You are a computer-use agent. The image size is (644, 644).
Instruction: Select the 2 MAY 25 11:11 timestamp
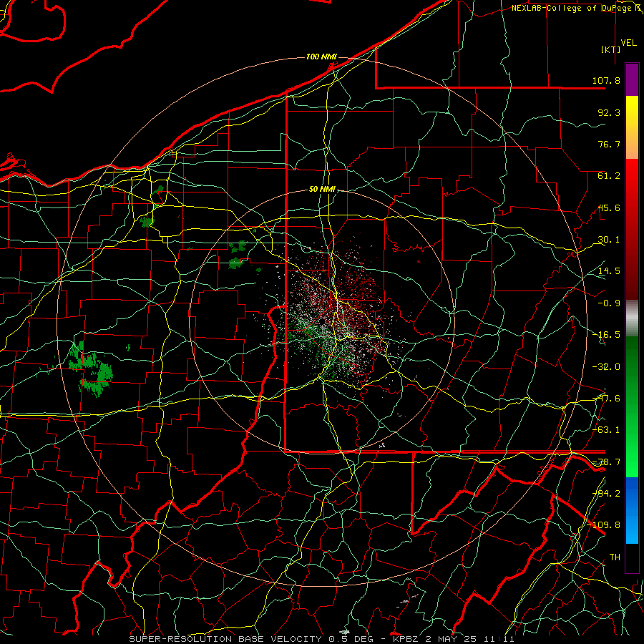[x=468, y=639]
